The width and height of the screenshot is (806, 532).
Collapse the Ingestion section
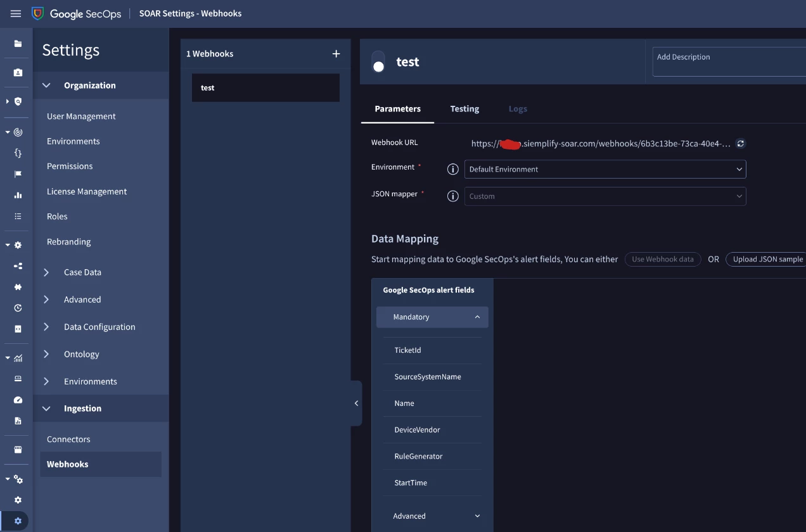click(46, 408)
